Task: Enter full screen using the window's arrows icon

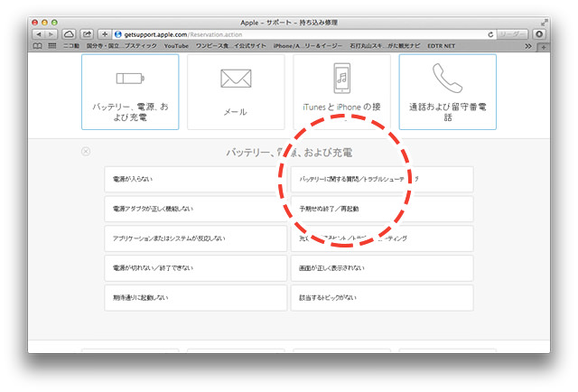Action: [x=544, y=22]
